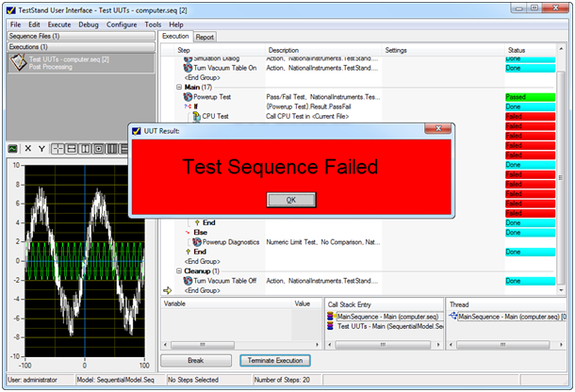Viewport: 575px width, 392px height.
Task: Collapse the Main (17) step group
Action: coord(179,86)
